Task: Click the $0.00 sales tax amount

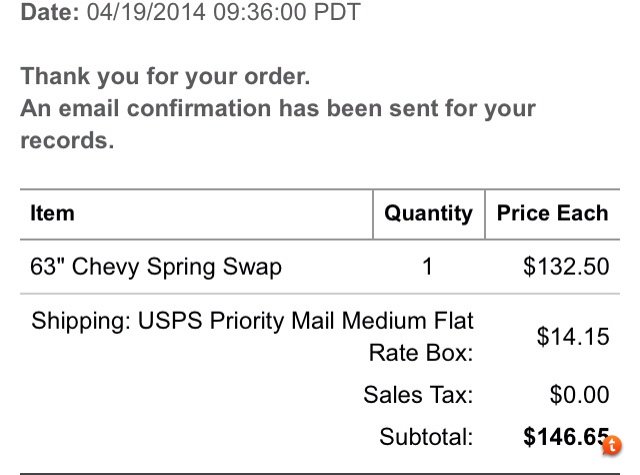Action: tap(579, 395)
